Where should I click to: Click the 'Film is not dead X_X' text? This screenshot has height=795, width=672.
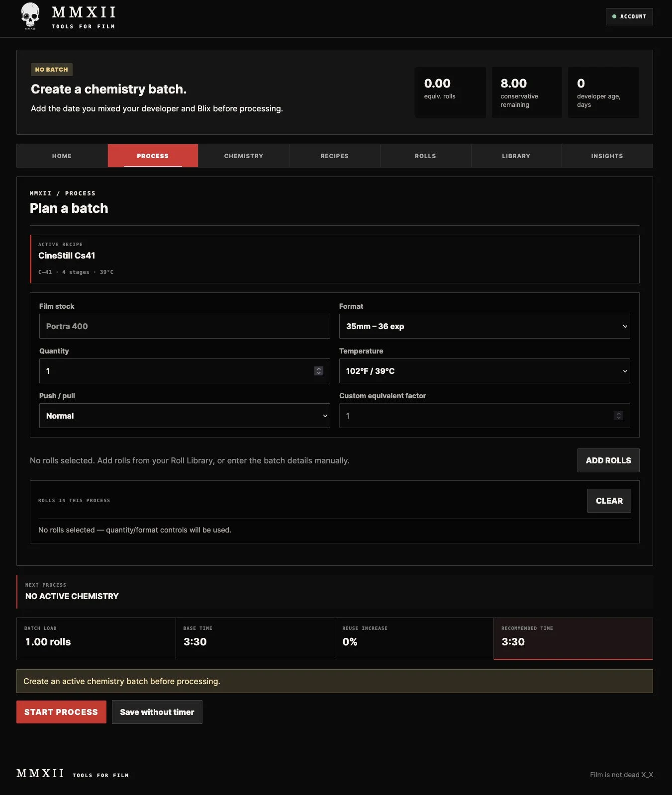point(621,775)
